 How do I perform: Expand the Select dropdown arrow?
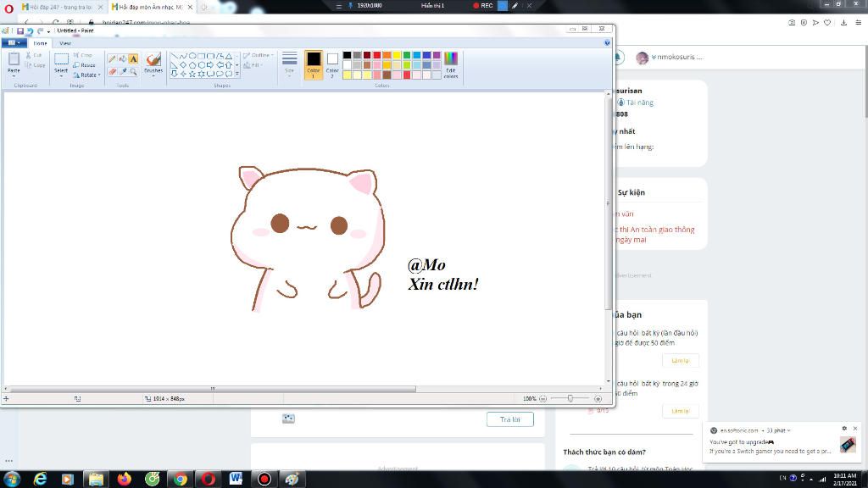[61, 75]
